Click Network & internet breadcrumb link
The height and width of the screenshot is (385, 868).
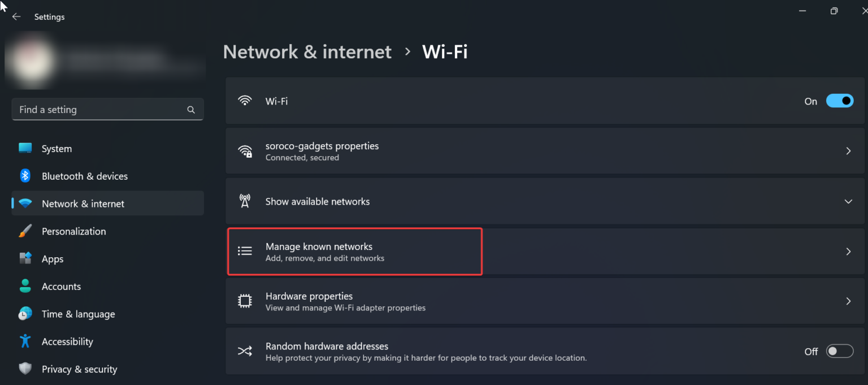coord(307,52)
